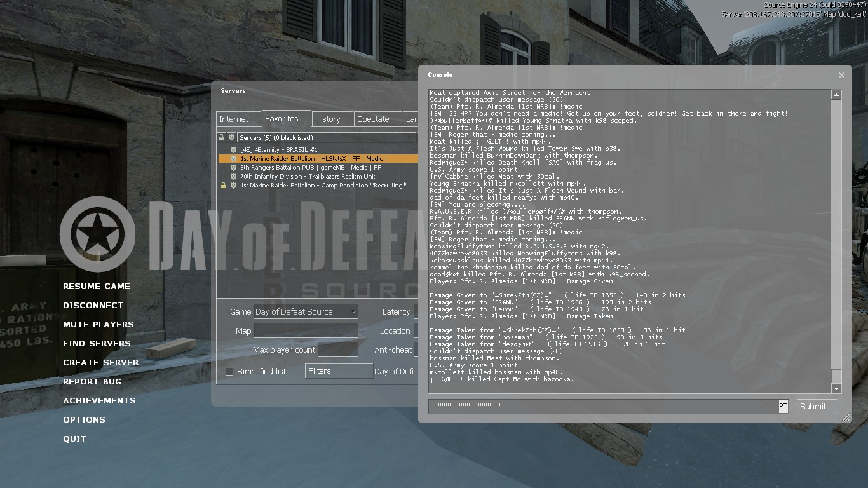Screen dimensions: 868x488
Task: Click console line 'bossman killed BurninDownDank with thompson.'
Action: (x=513, y=156)
